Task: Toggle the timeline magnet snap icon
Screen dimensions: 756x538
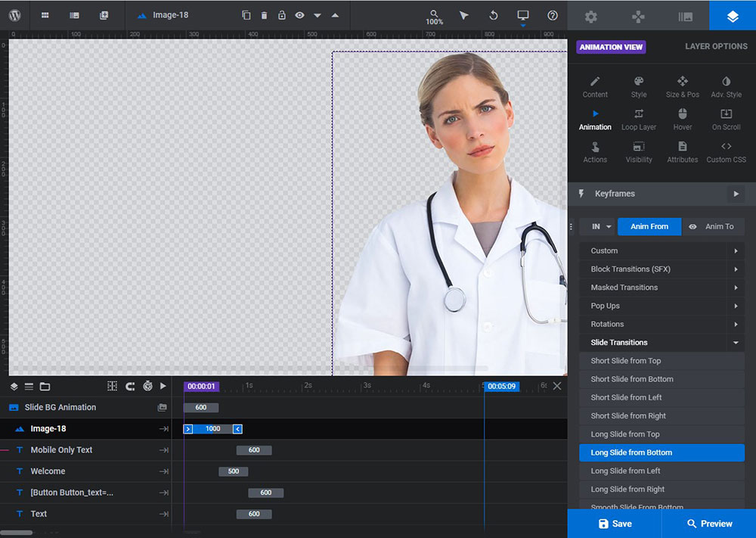Action: (130, 387)
